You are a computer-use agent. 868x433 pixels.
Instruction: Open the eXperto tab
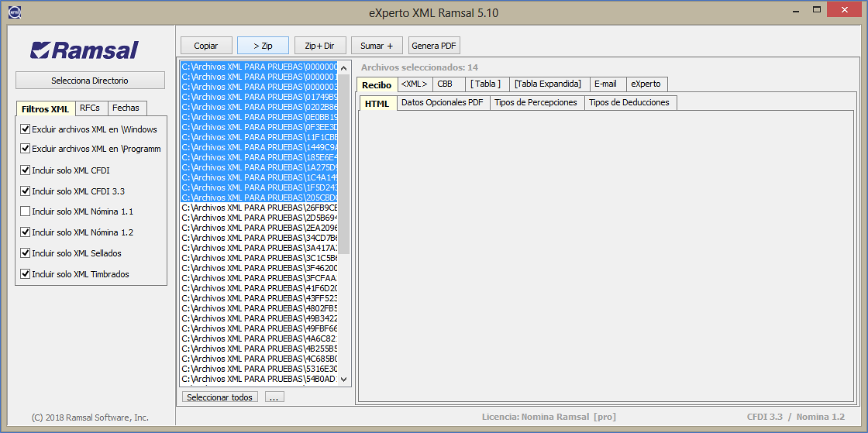(x=646, y=84)
